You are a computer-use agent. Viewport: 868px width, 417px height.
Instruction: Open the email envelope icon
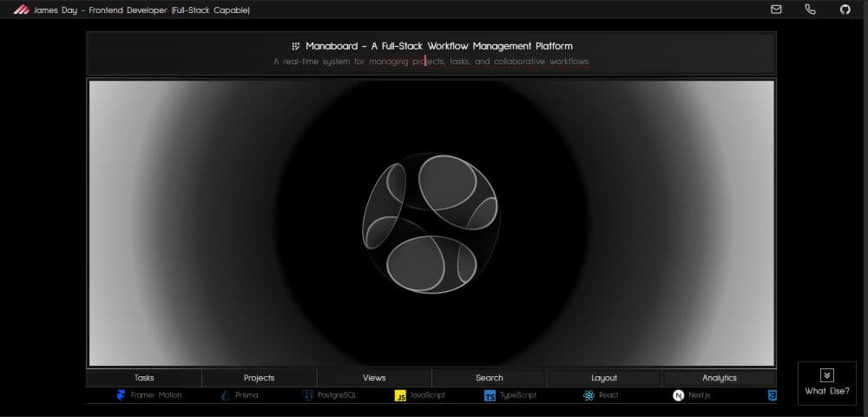[776, 10]
